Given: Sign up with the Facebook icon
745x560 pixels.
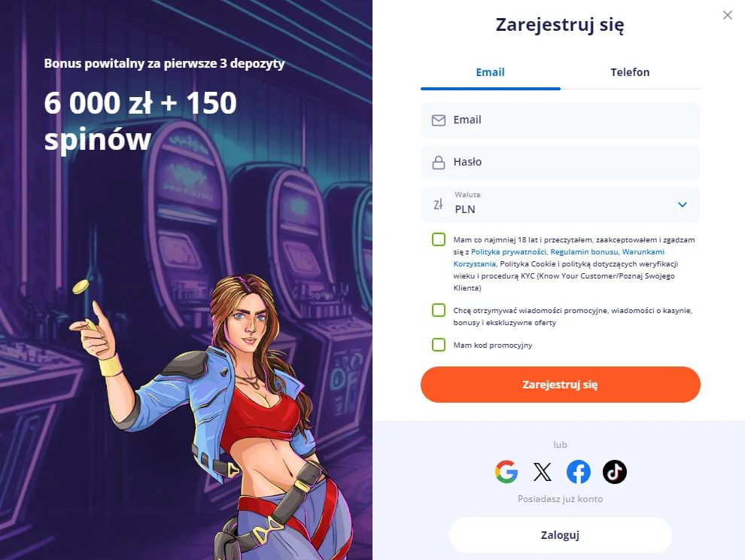Looking at the screenshot, I should pos(578,472).
